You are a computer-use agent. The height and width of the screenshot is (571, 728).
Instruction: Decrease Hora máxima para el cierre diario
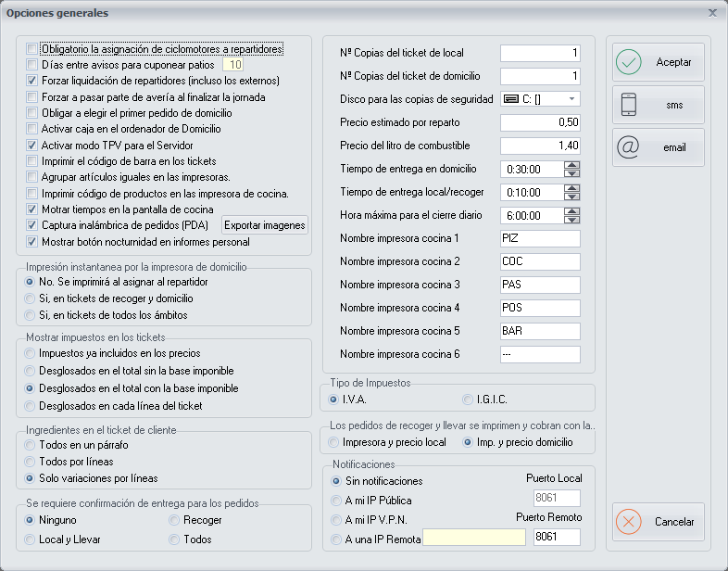(571, 221)
